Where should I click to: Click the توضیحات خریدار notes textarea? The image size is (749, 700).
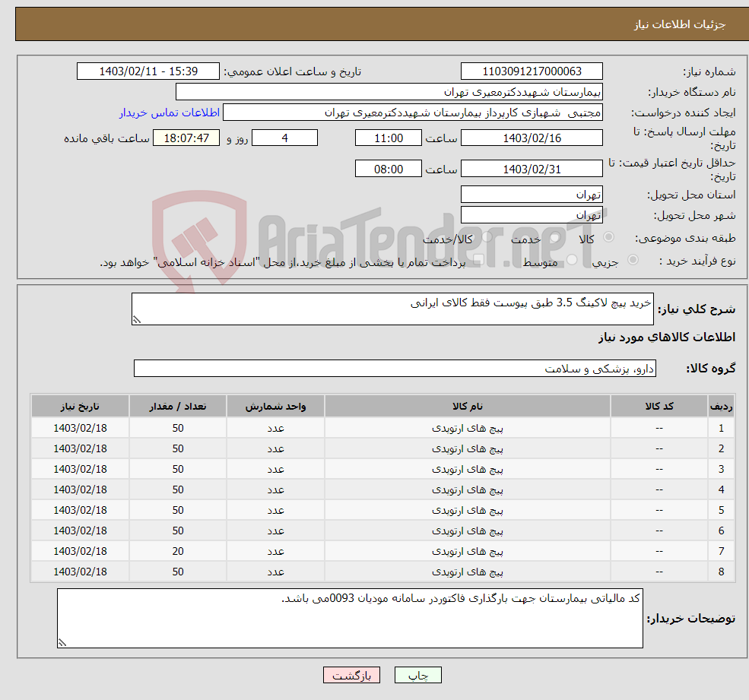(x=350, y=619)
